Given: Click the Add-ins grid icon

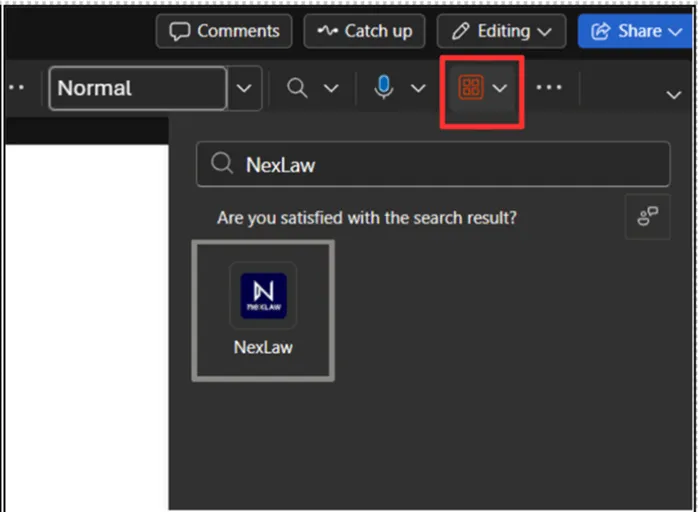Looking at the screenshot, I should [x=471, y=87].
